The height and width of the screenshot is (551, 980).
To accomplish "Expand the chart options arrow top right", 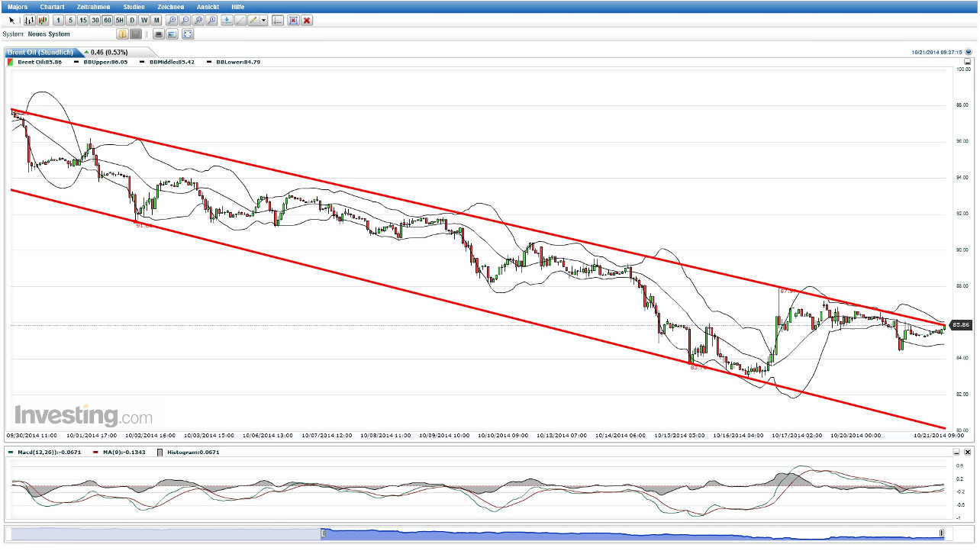I will coord(968,51).
